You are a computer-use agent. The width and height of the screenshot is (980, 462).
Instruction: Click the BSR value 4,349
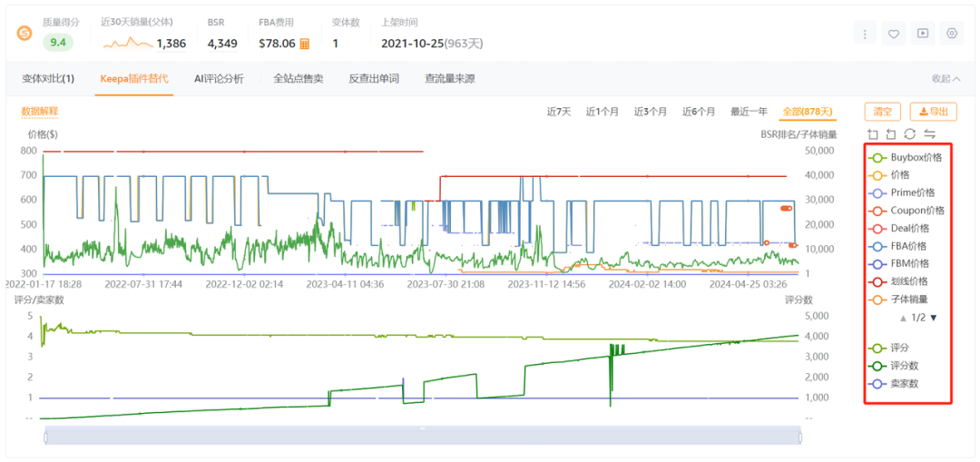pos(222,44)
